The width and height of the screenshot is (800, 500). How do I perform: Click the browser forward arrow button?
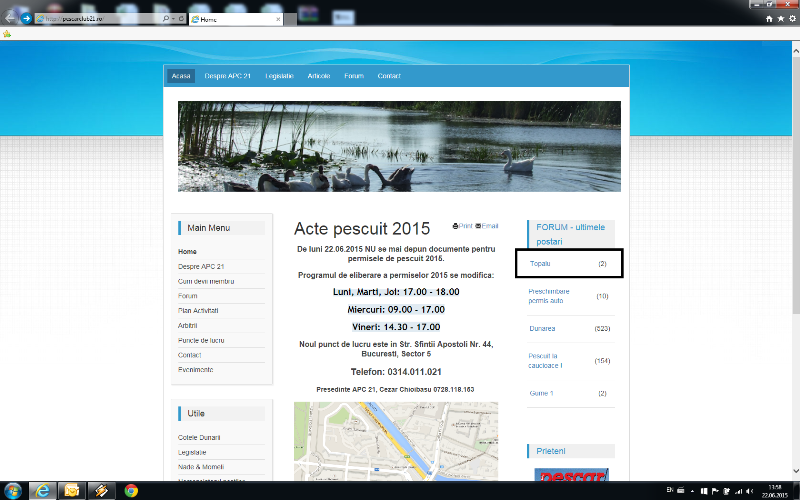[x=26, y=18]
